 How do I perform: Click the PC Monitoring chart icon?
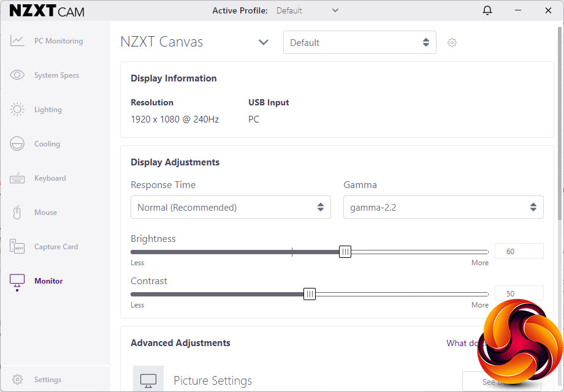17,41
